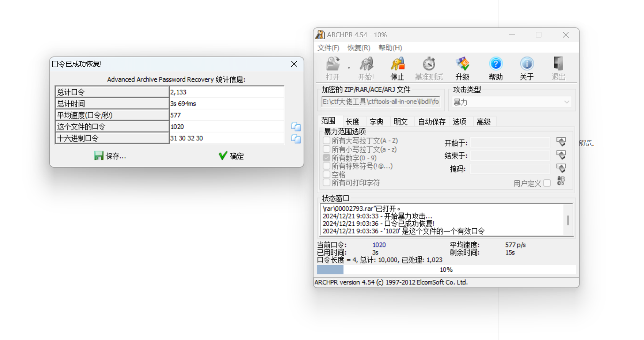The height and width of the screenshot is (340, 644).
Task: Click the 577 p/s average speed value
Action: point(515,245)
